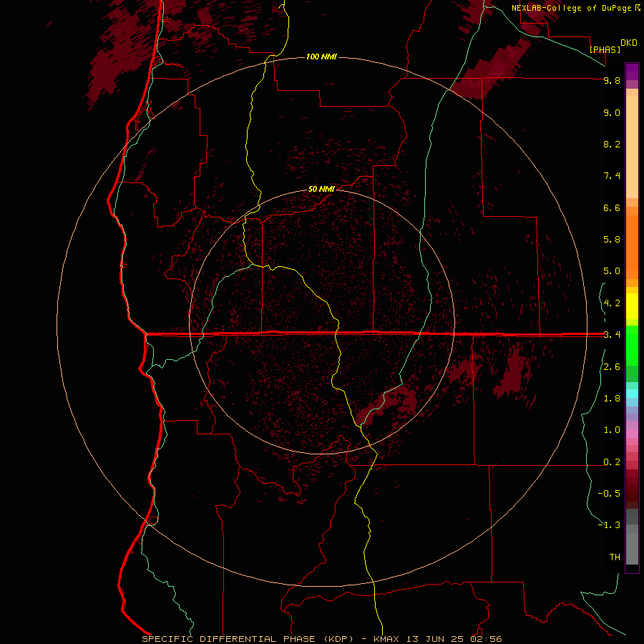Click the 1.8 scale value

coord(612,399)
